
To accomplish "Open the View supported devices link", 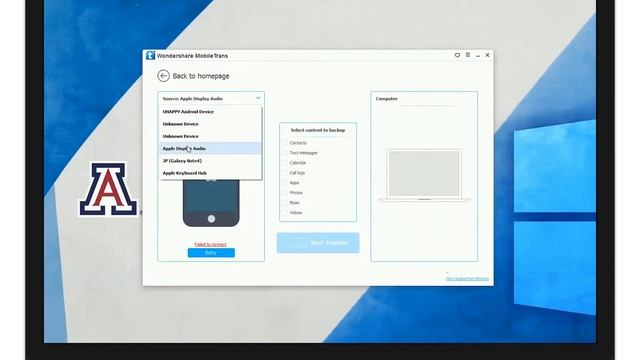I will coord(467,279).
